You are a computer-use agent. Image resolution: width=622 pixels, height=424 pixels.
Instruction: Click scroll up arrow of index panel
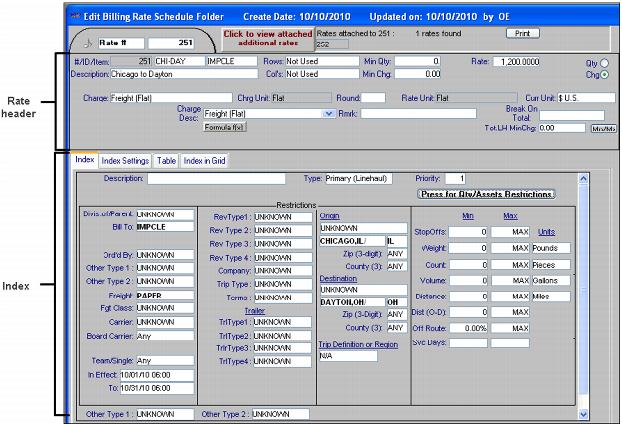point(583,178)
